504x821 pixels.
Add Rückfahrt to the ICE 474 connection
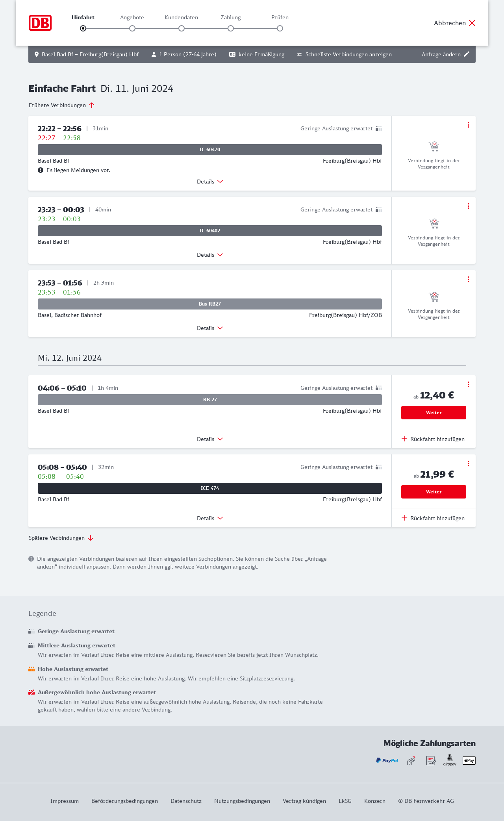click(x=433, y=518)
